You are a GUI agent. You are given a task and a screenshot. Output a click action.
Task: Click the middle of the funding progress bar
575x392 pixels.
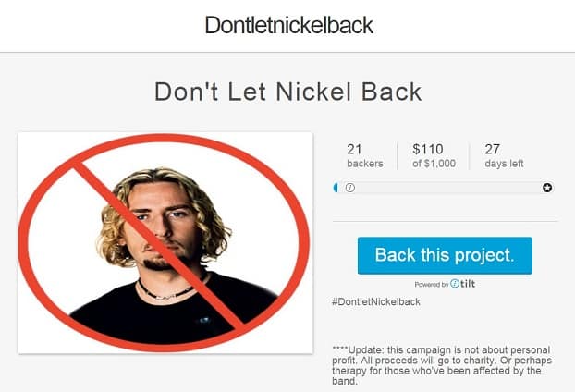[x=444, y=188]
